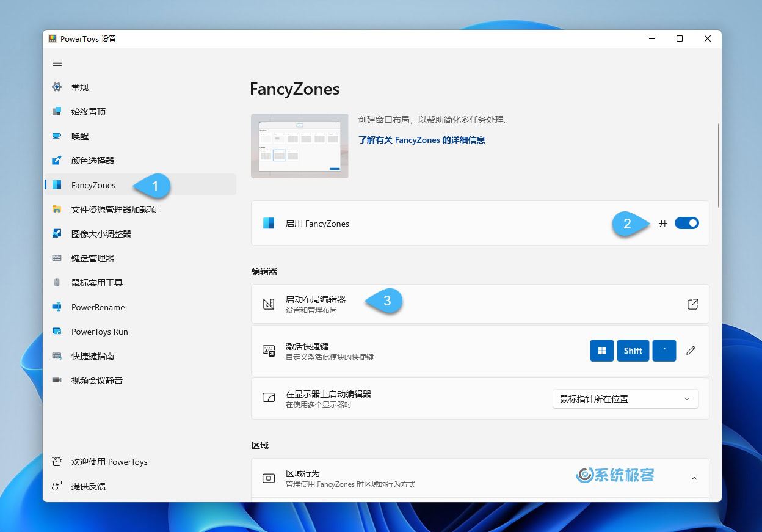Click the vertical scrollbar of the settings page
Screen dimensions: 762x532
(719, 165)
